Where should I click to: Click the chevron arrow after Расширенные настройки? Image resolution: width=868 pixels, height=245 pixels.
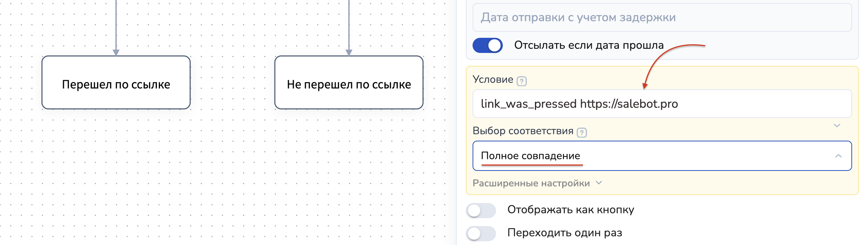(599, 183)
